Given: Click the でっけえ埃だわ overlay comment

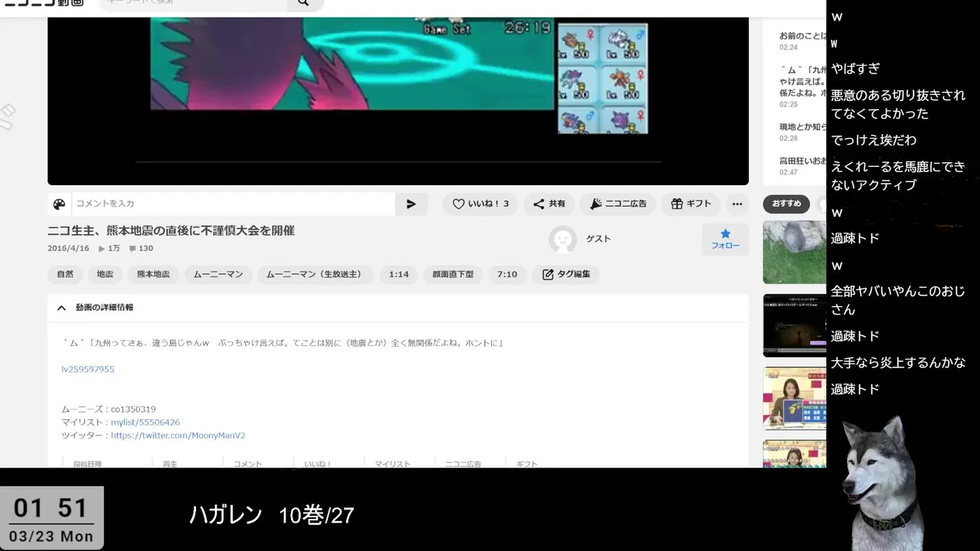Looking at the screenshot, I should (x=874, y=140).
